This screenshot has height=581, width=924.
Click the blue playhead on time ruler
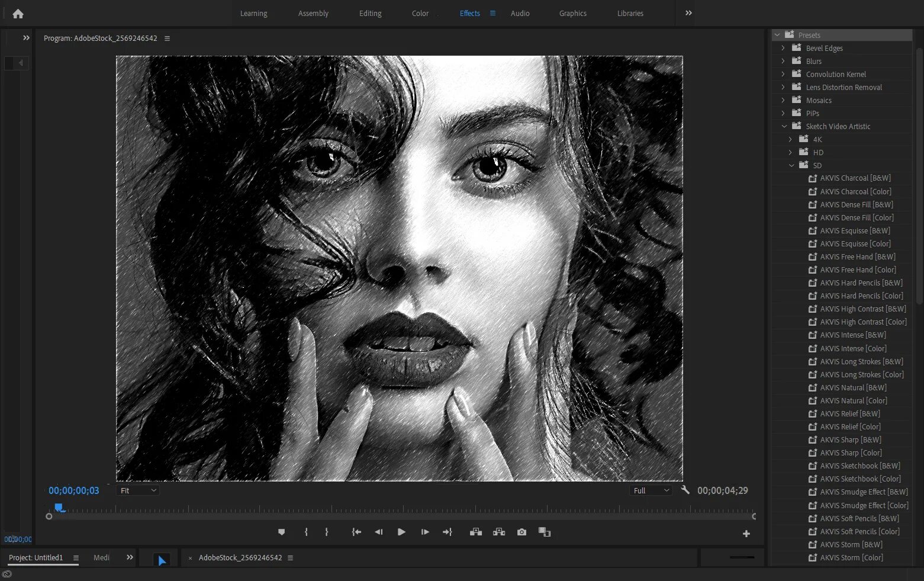coord(59,508)
